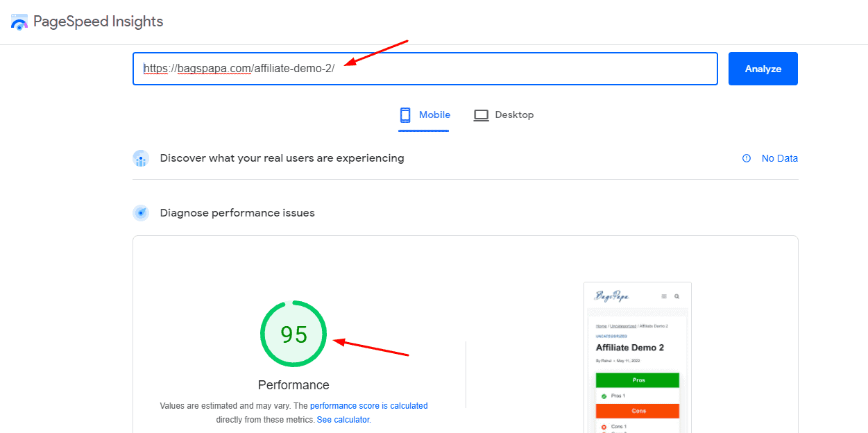Click the PageSpeed Insights title text

pos(98,22)
